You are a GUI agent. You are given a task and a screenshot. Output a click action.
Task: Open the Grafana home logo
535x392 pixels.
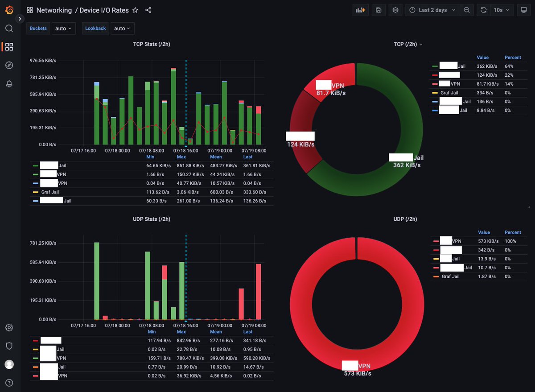[9, 10]
